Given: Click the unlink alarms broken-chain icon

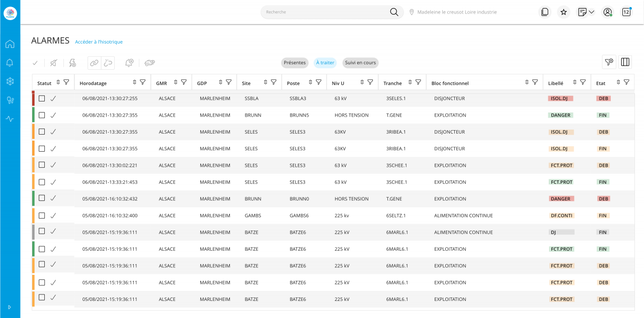Looking at the screenshot, I should pos(108,63).
